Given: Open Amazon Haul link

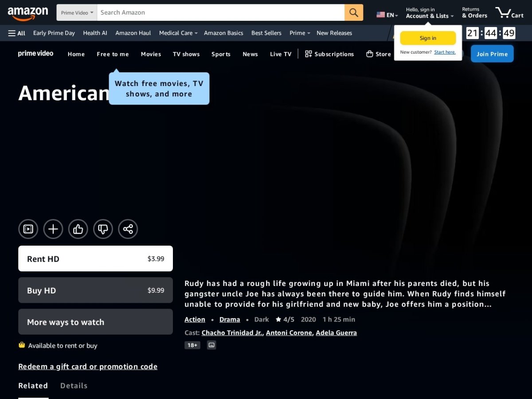Looking at the screenshot, I should point(133,33).
